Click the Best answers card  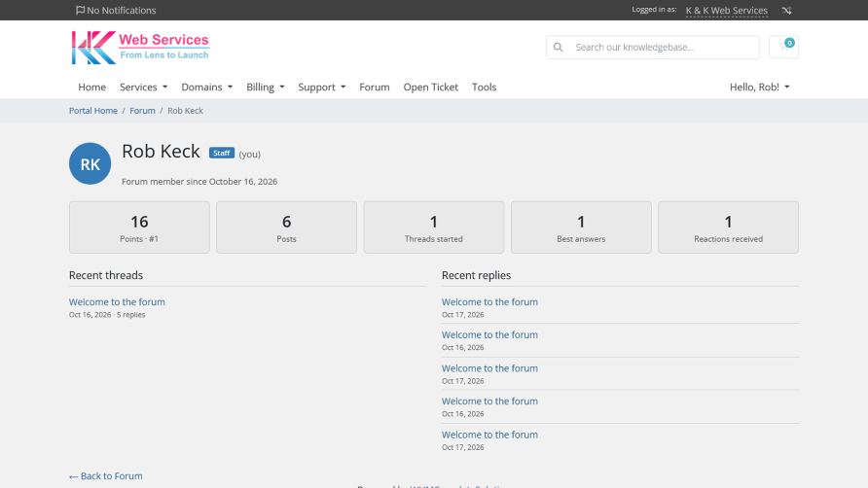coord(581,227)
